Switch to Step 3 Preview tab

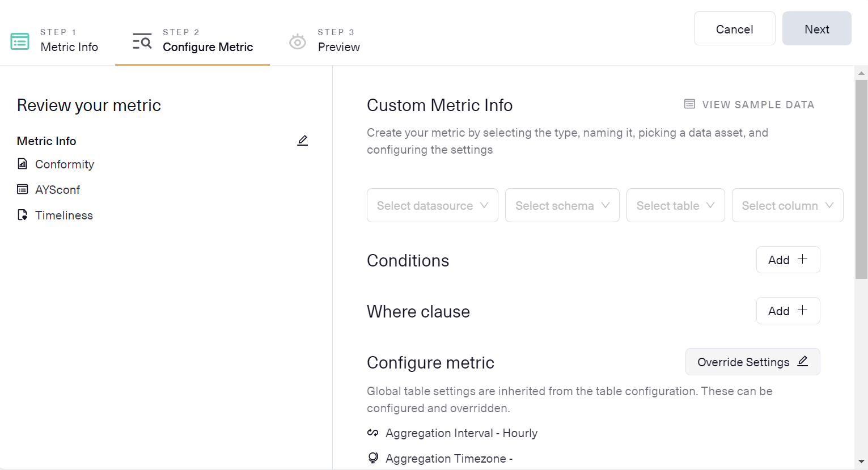point(338,41)
